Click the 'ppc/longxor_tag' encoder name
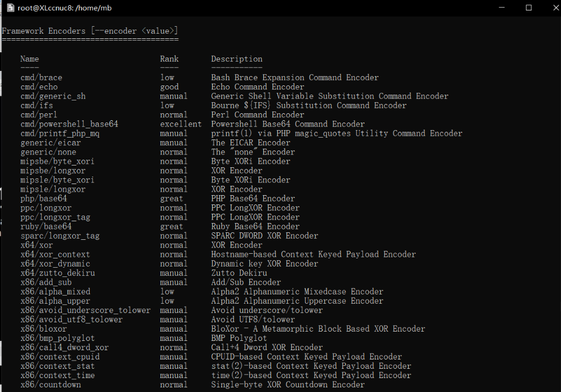The image size is (561, 392). click(55, 217)
